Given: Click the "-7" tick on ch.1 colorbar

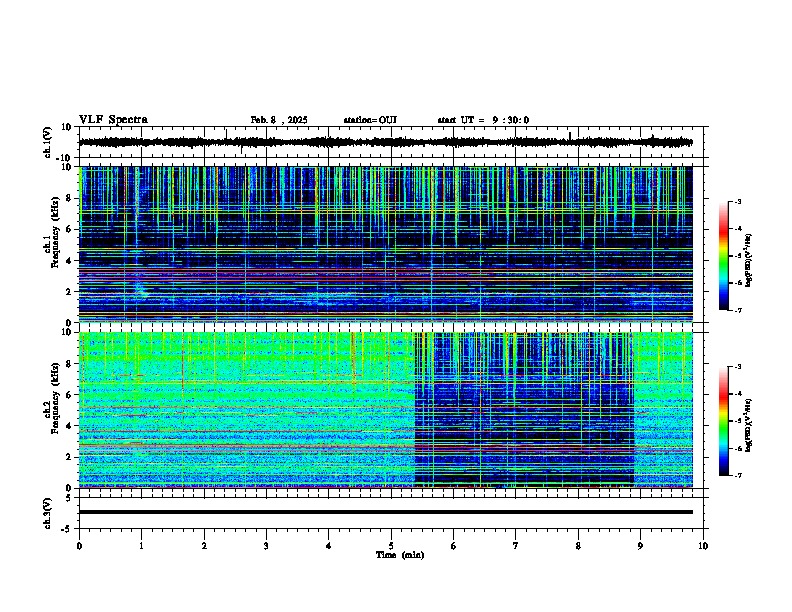Looking at the screenshot, I should coord(738,310).
